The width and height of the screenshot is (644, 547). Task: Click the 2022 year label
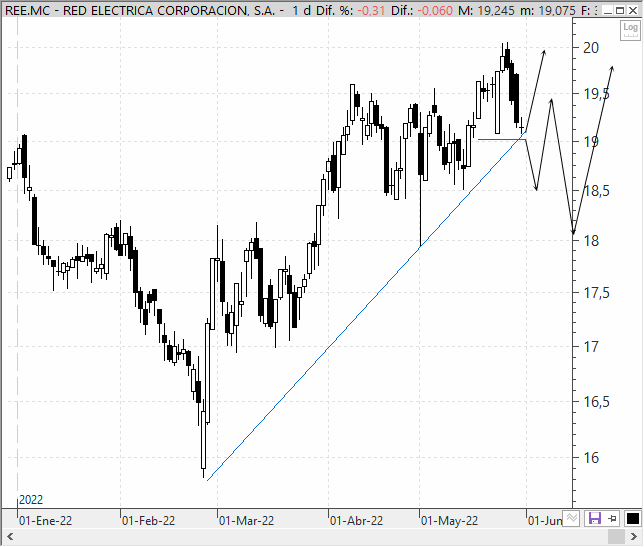coord(31,500)
